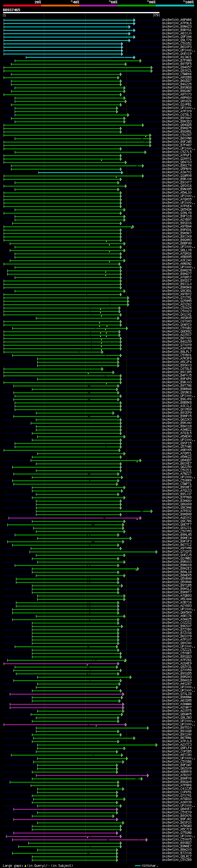This screenshot has width=197, height=868.
Task: Open hit UniRef100_A7P9L6
Action: pos(177,23)
